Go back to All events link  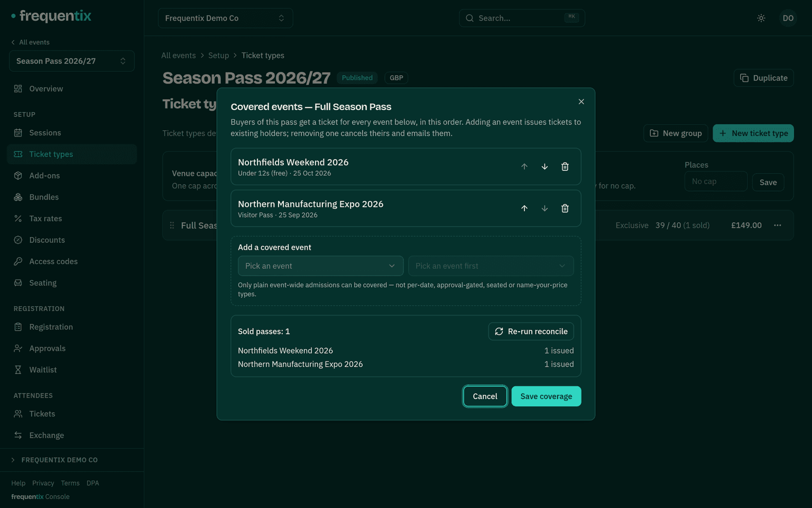(x=30, y=42)
